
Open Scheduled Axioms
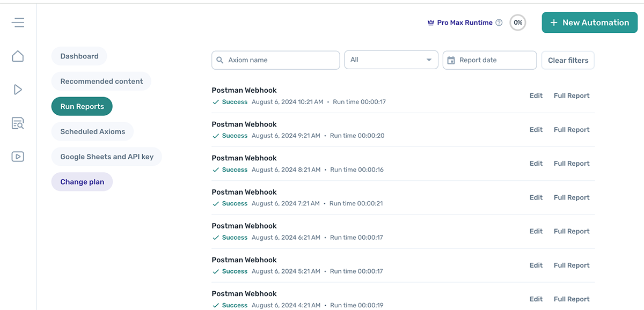coord(93,131)
